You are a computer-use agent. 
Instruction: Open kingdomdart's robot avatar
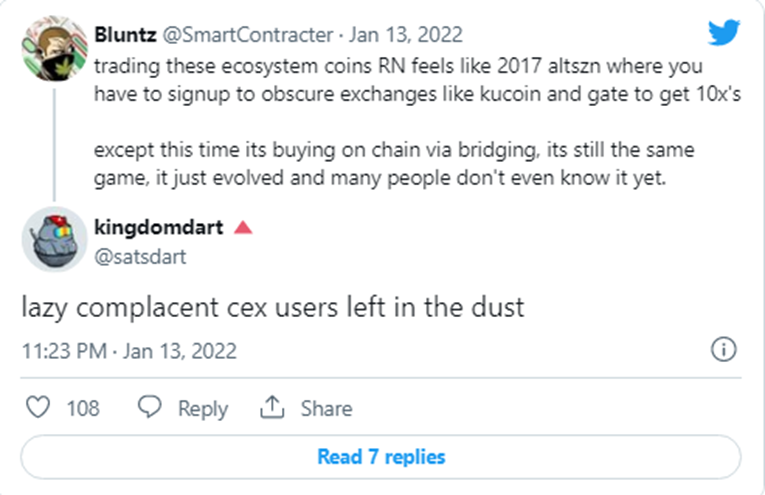coord(55,239)
